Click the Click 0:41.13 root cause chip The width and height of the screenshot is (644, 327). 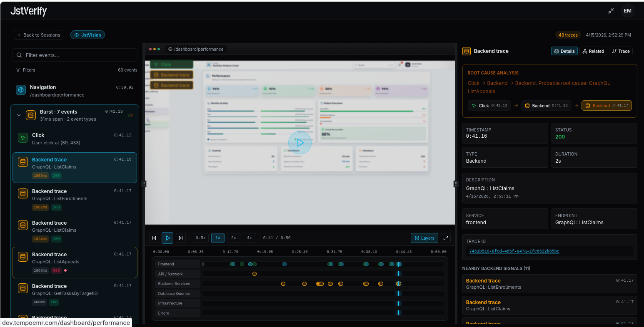[x=489, y=106]
